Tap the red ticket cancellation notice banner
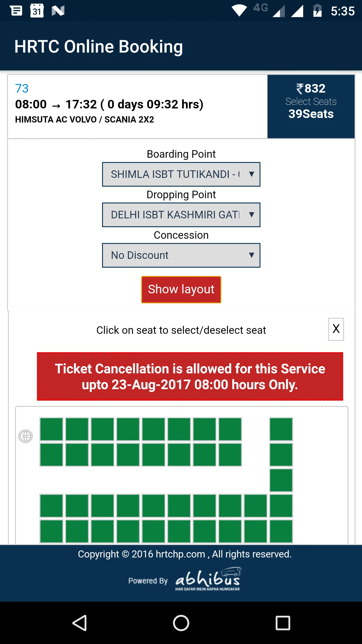Screen dimensions: 362x644 pyautogui.click(x=190, y=376)
